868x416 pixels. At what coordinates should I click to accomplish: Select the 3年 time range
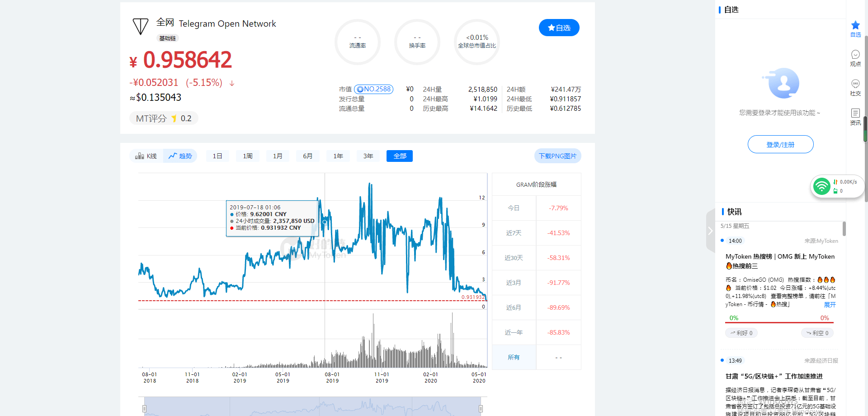click(368, 156)
